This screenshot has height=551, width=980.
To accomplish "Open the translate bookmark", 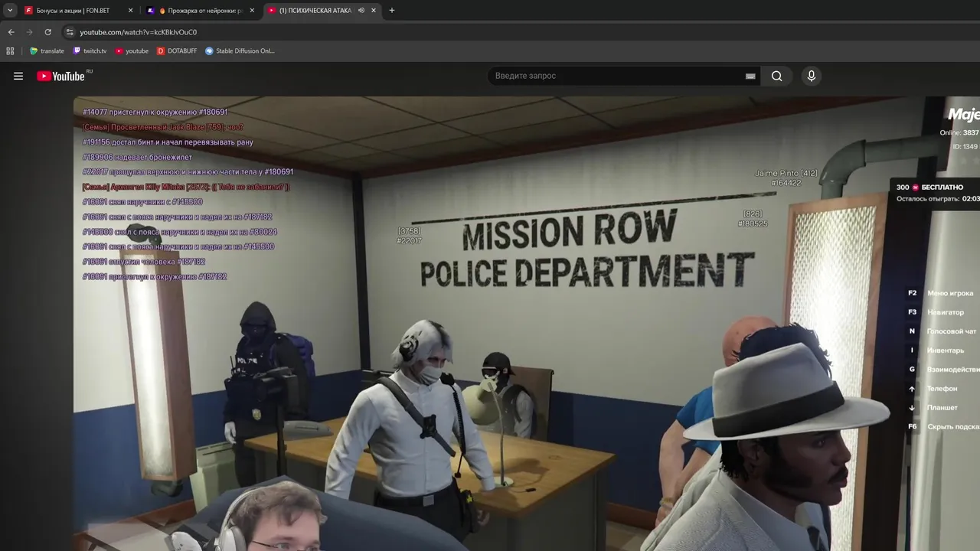I will pyautogui.click(x=47, y=51).
